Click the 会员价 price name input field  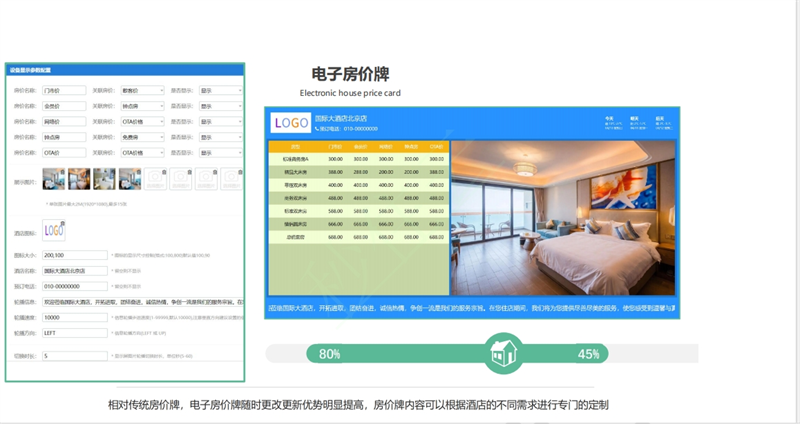pos(64,106)
